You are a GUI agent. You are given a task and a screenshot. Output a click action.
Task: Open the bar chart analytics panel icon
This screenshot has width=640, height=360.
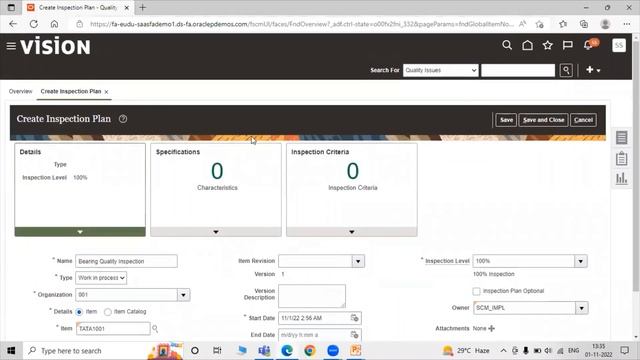click(622, 178)
